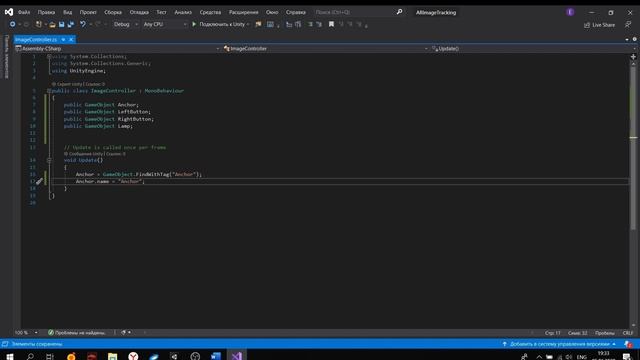Click the open file folder icon

(52, 24)
